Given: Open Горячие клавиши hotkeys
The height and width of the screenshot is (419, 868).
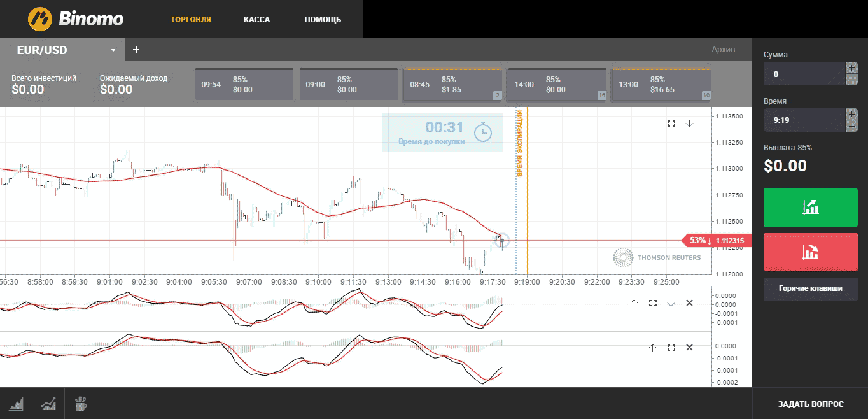Looking at the screenshot, I should point(811,288).
